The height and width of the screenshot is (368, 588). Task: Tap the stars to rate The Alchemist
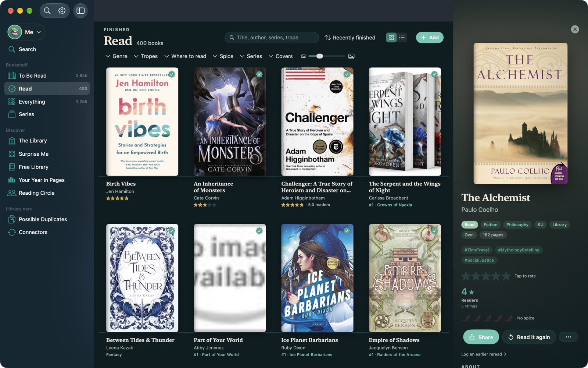click(486, 276)
